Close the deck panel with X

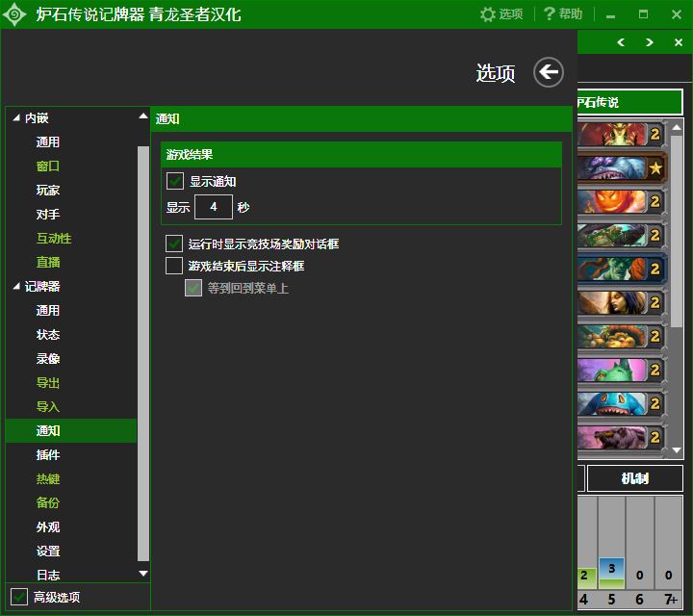click(x=679, y=42)
